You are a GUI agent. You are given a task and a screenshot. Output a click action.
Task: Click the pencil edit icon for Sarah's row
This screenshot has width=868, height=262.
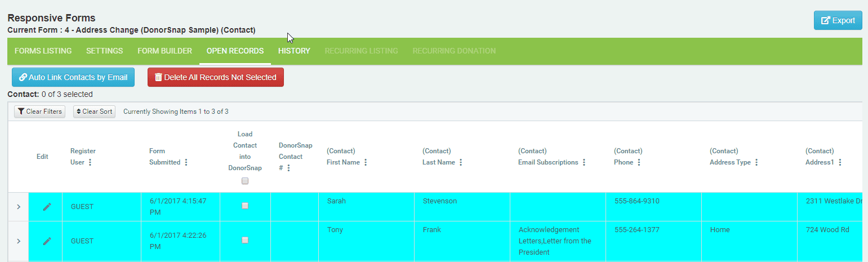(x=47, y=207)
